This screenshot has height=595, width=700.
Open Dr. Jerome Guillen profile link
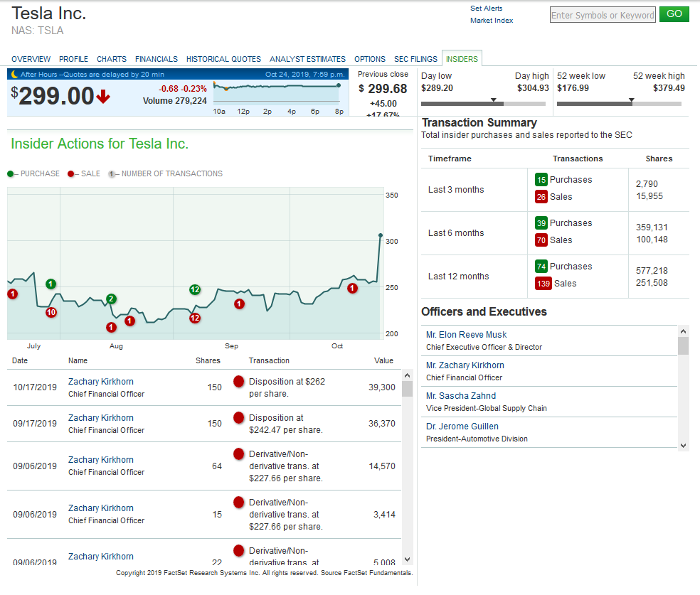pos(462,427)
